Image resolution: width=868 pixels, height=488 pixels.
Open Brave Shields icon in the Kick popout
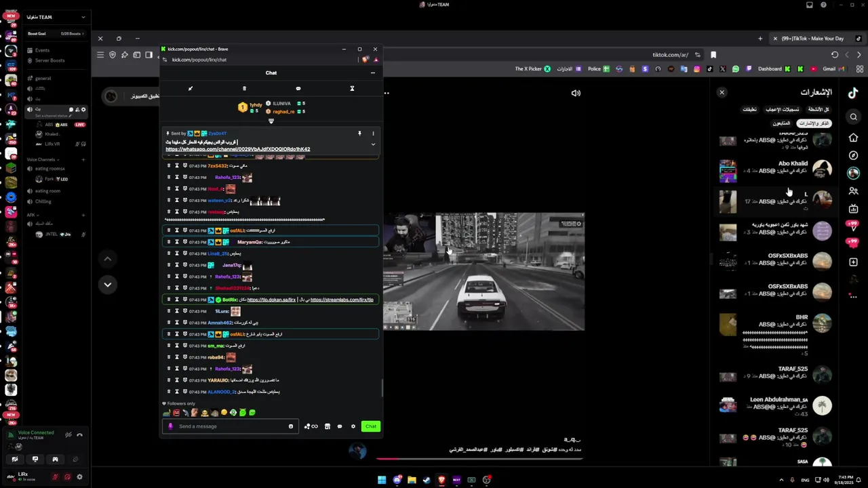pyautogui.click(x=366, y=60)
